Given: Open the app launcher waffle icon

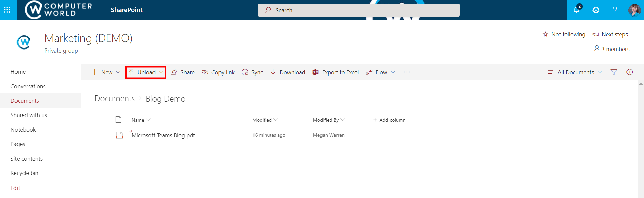Looking at the screenshot, I should point(7,10).
